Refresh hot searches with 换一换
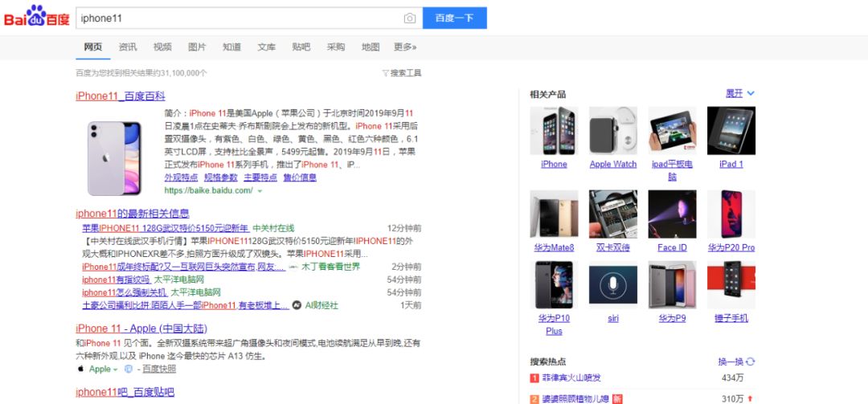868x404 pixels. pos(736,362)
